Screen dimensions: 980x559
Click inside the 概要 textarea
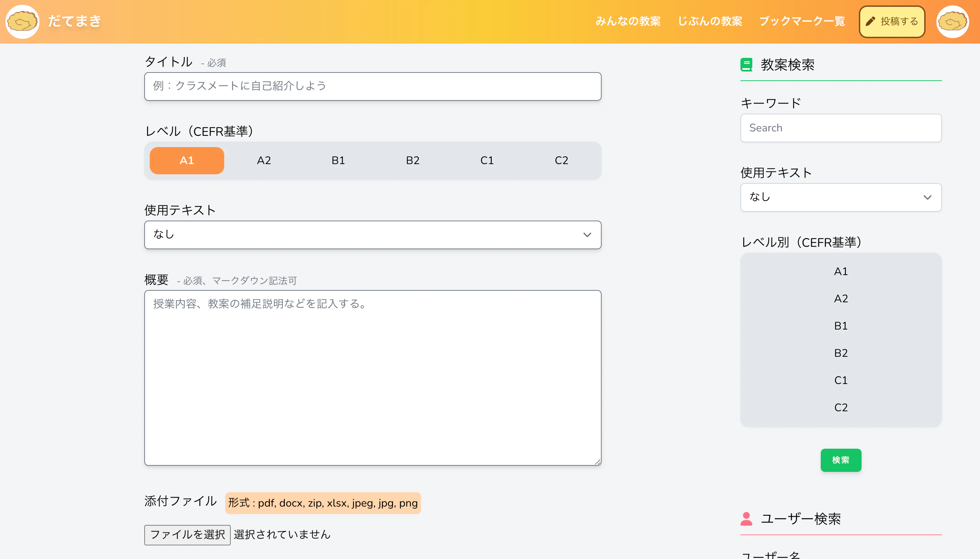[x=373, y=378]
